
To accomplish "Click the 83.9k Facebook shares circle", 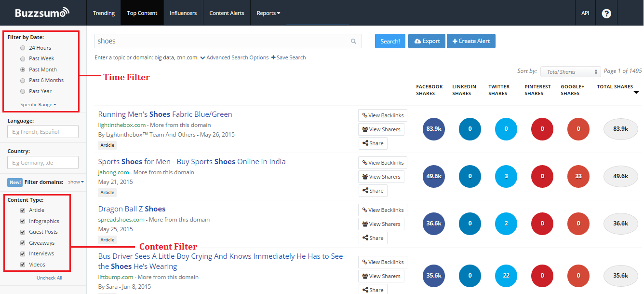I will [433, 129].
